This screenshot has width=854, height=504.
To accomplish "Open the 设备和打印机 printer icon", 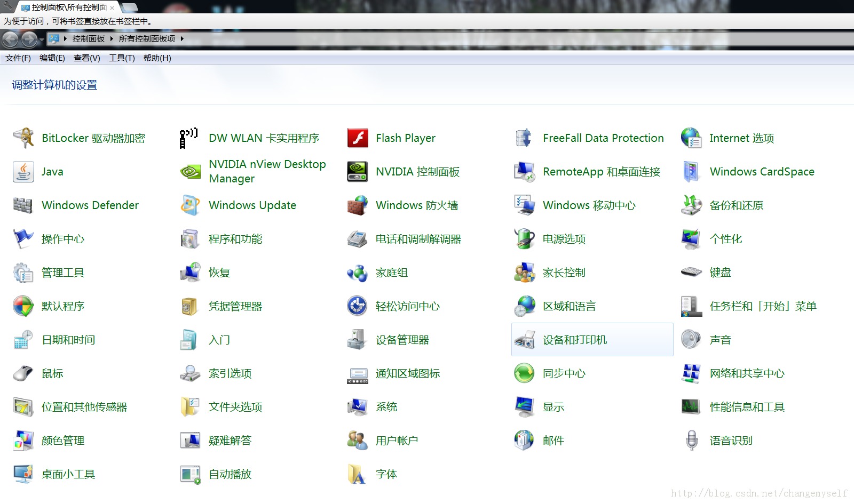I will (524, 340).
